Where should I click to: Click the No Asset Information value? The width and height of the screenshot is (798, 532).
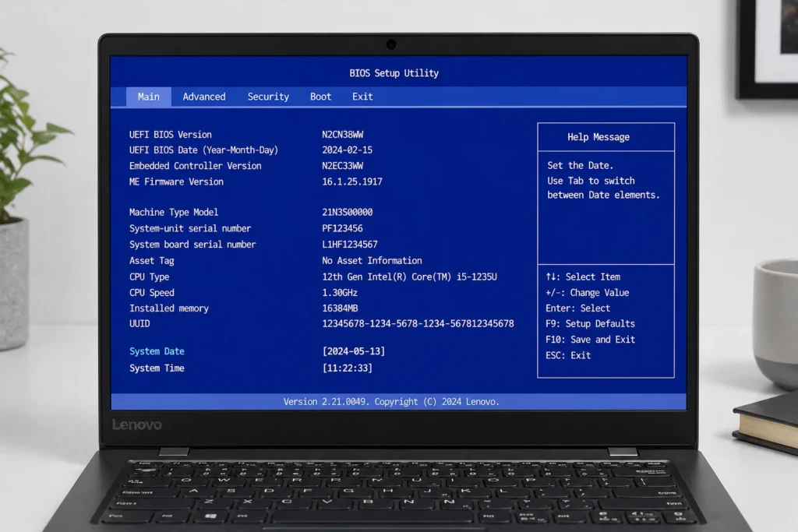(372, 261)
